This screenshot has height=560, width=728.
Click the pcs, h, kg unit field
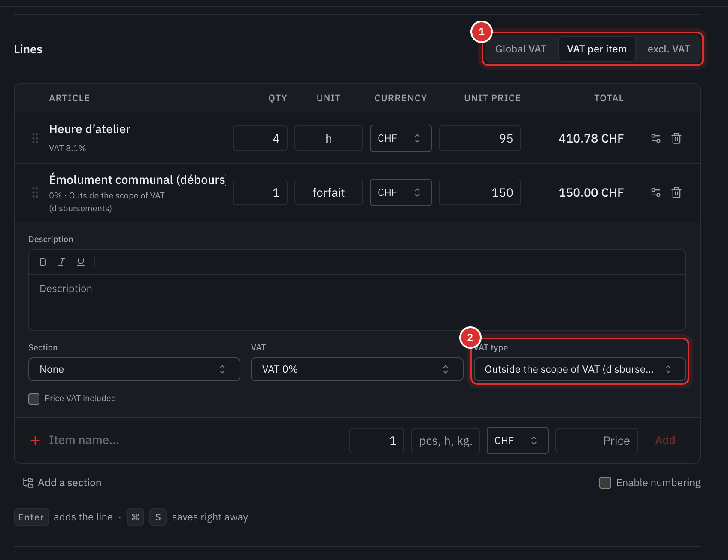point(446,441)
